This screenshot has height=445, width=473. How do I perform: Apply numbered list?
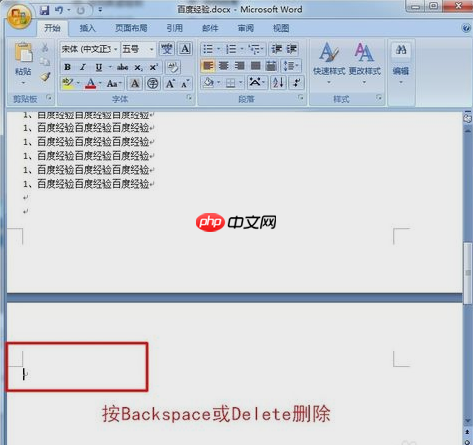[x=231, y=49]
